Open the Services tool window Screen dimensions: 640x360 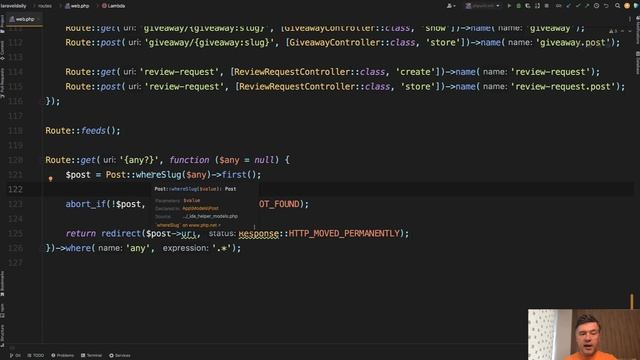(x=120, y=356)
